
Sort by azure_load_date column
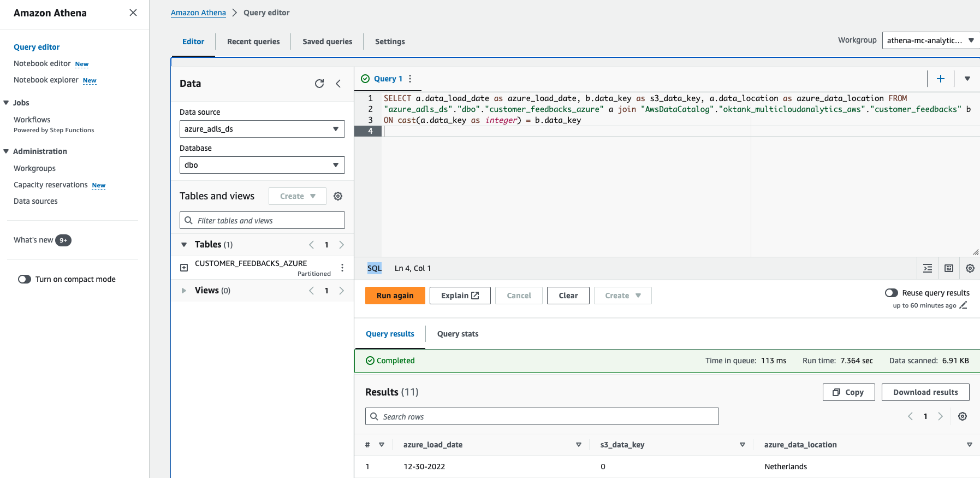click(579, 445)
